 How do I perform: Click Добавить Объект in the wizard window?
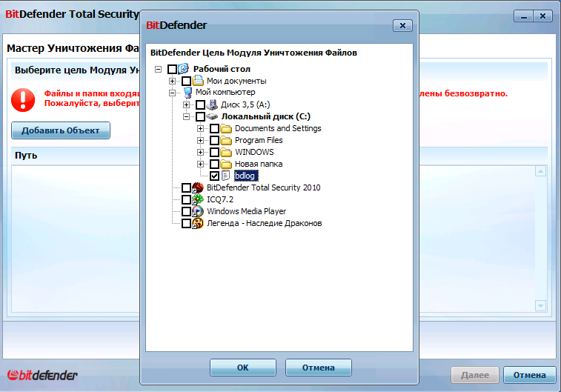click(61, 130)
